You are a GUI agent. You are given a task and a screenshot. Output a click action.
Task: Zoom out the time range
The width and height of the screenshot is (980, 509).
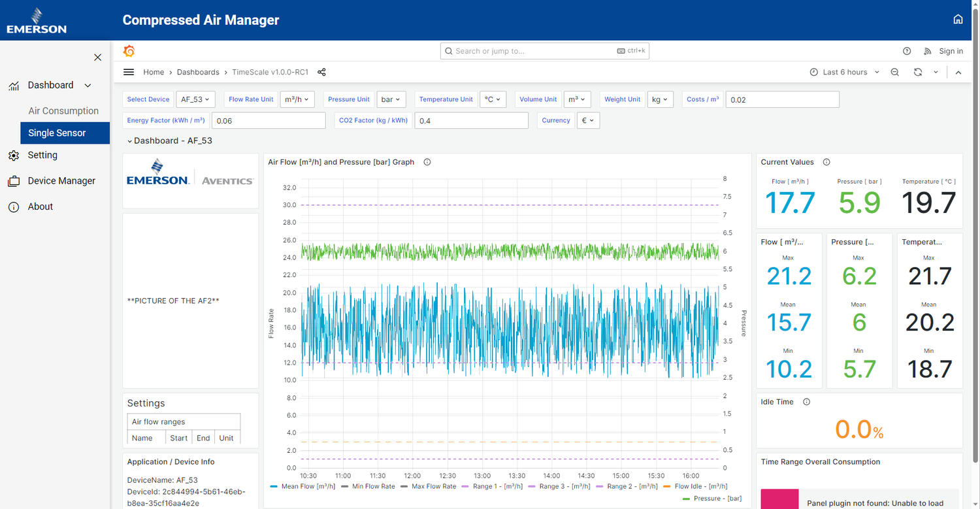[895, 72]
